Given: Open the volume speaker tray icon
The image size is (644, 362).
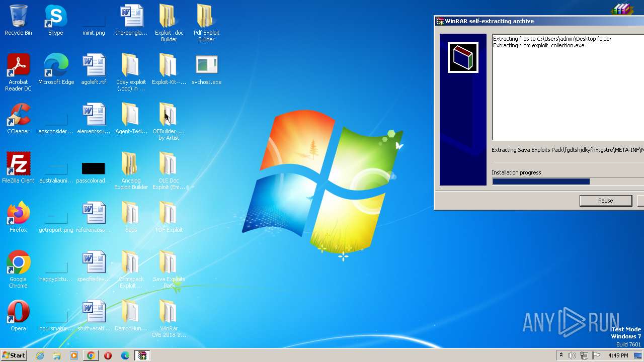Looking at the screenshot, I should [572, 355].
